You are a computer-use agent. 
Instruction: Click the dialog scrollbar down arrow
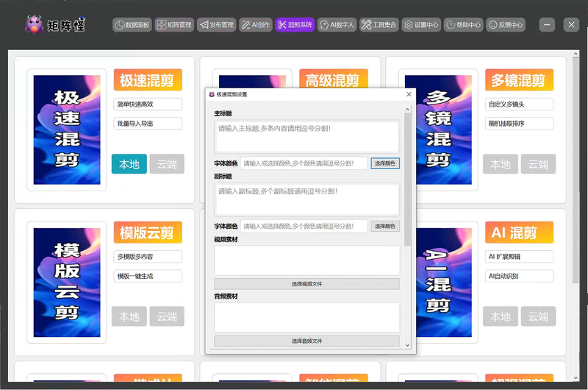pyautogui.click(x=407, y=345)
